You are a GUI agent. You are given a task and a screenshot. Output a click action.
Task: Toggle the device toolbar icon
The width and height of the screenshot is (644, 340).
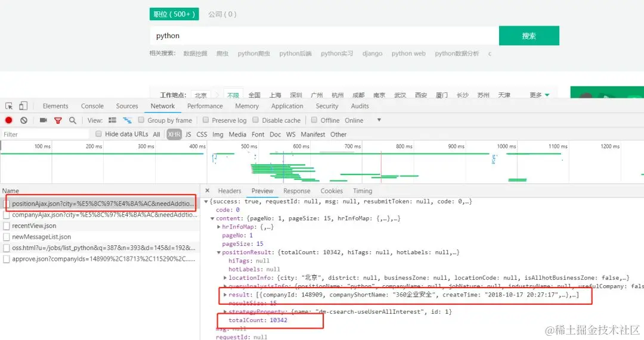tap(23, 106)
